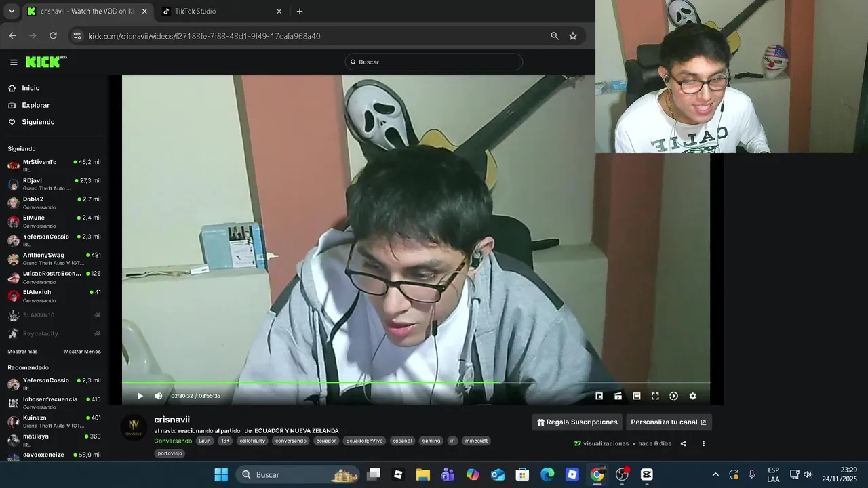Open the three-dot more options menu
Viewport: 868px width, 488px height.
point(703,443)
